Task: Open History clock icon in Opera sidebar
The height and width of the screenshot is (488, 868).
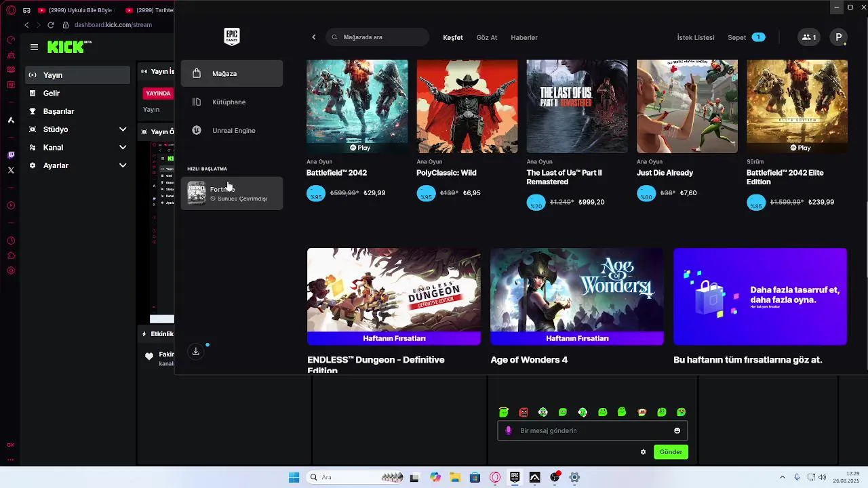Action: click(x=11, y=241)
